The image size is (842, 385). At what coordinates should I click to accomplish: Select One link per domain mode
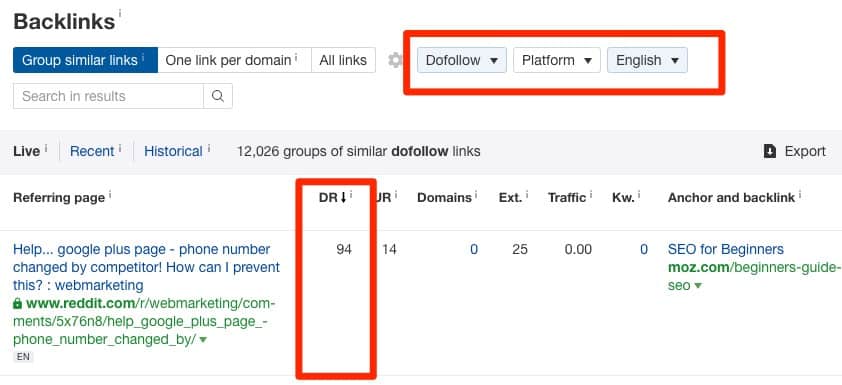tap(235, 60)
